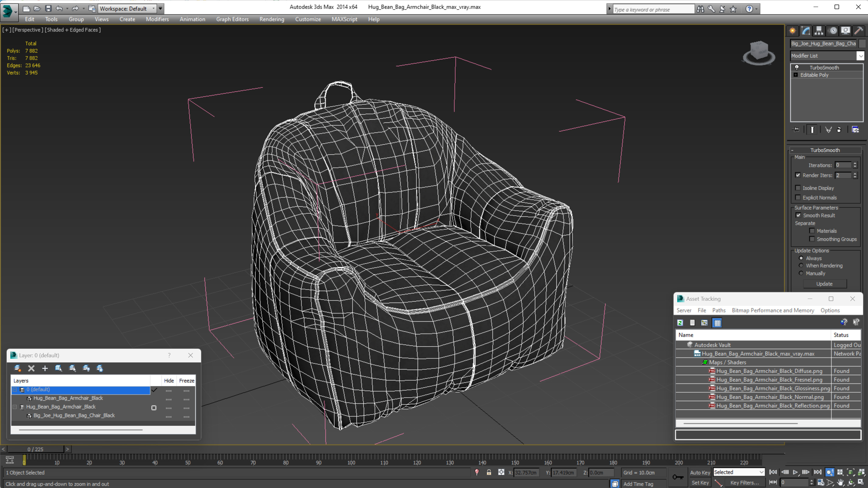Click Add Selected Objects plus icon in Layer dialog
This screenshot has height=488, width=868.
[x=45, y=368]
